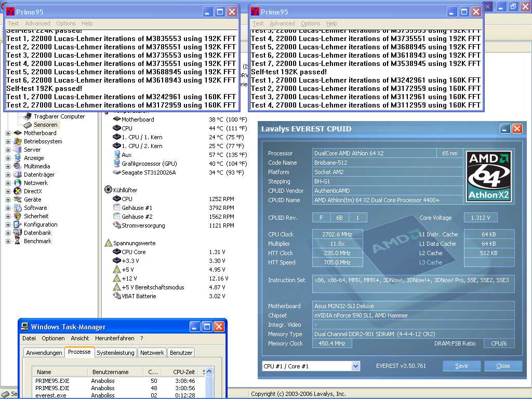This screenshot has width=532, height=399.
Task: Switch to the Benutzer tab
Action: pos(181,353)
